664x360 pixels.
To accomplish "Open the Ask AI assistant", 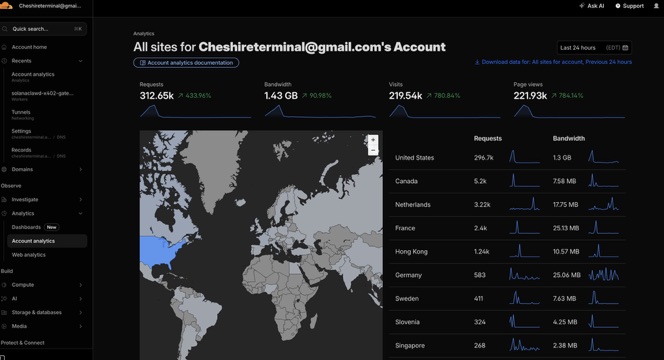I will point(592,6).
